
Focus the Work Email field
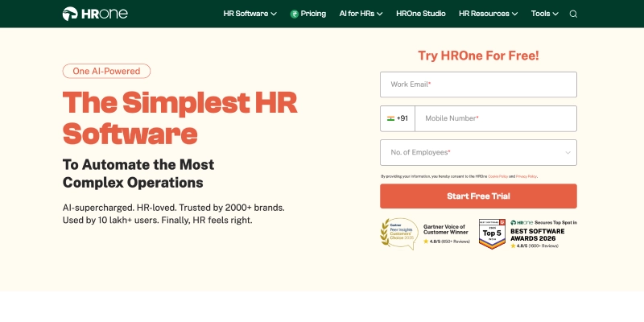tap(478, 85)
